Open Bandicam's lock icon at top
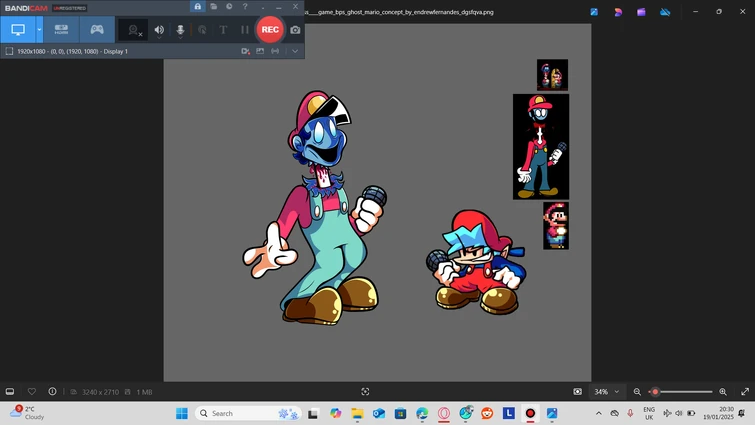 pyautogui.click(x=198, y=7)
